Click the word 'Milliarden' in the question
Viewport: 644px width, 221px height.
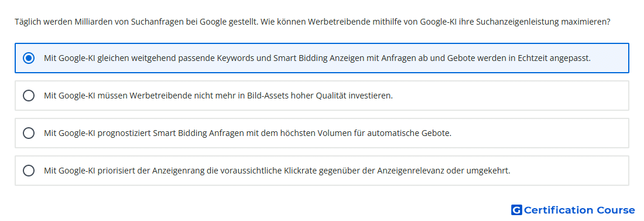click(93, 22)
